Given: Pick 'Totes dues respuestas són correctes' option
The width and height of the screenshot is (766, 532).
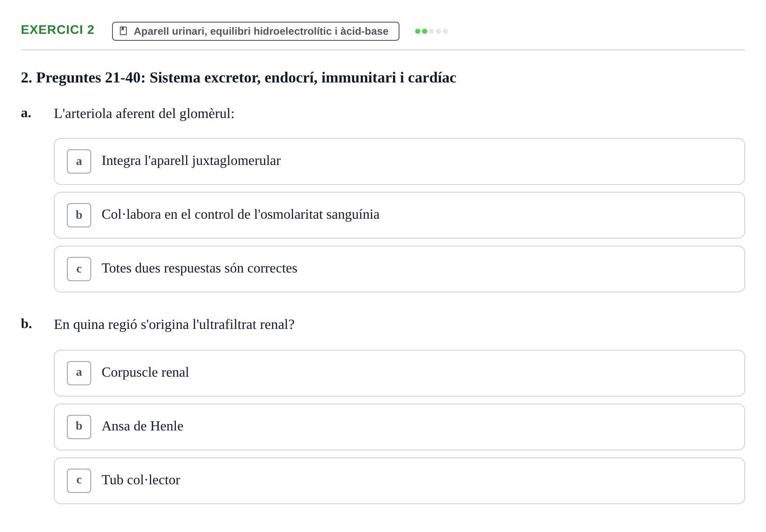Looking at the screenshot, I should [399, 269].
